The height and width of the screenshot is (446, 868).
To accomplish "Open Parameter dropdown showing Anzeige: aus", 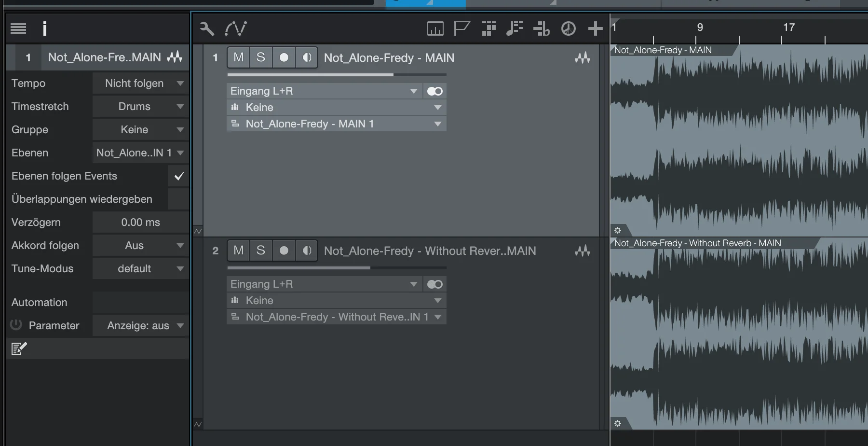I will point(141,326).
